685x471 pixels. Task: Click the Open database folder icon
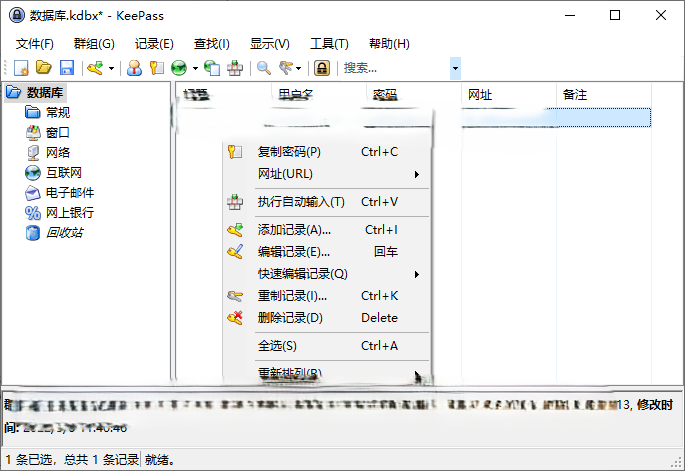click(x=44, y=68)
